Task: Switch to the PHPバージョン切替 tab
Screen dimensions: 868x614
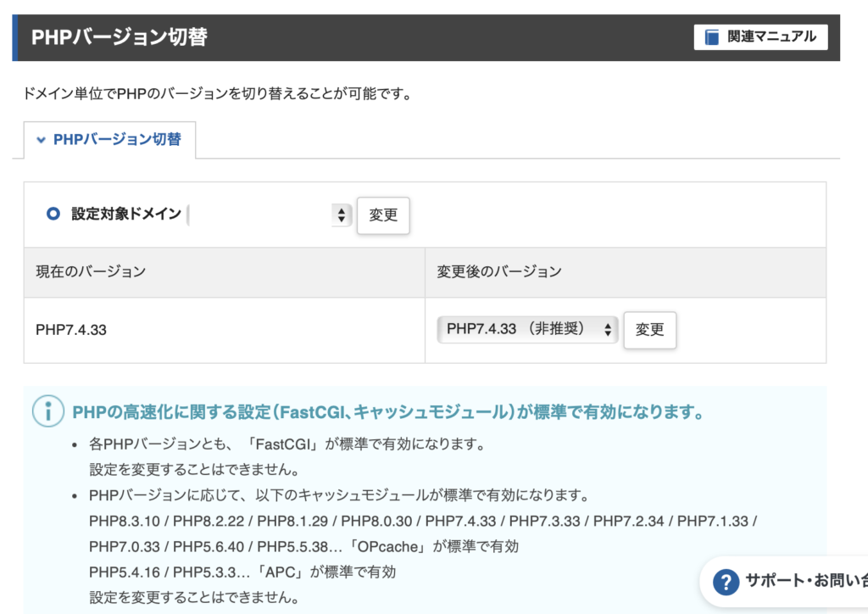Action: pyautogui.click(x=116, y=139)
